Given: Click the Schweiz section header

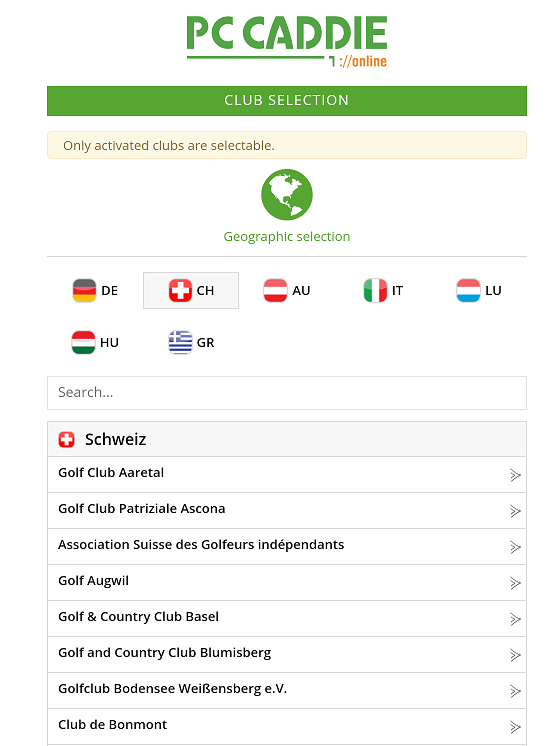Looking at the screenshot, I should coord(287,439).
